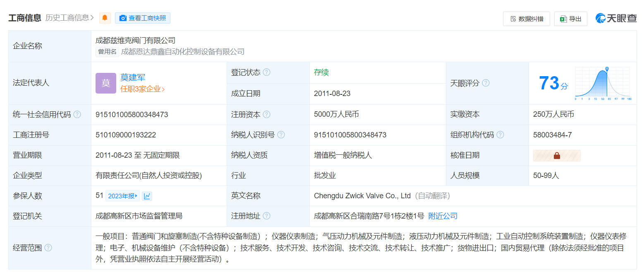Select registration number 510109000193222
Screen dimensions: 644x279
(x=126, y=135)
